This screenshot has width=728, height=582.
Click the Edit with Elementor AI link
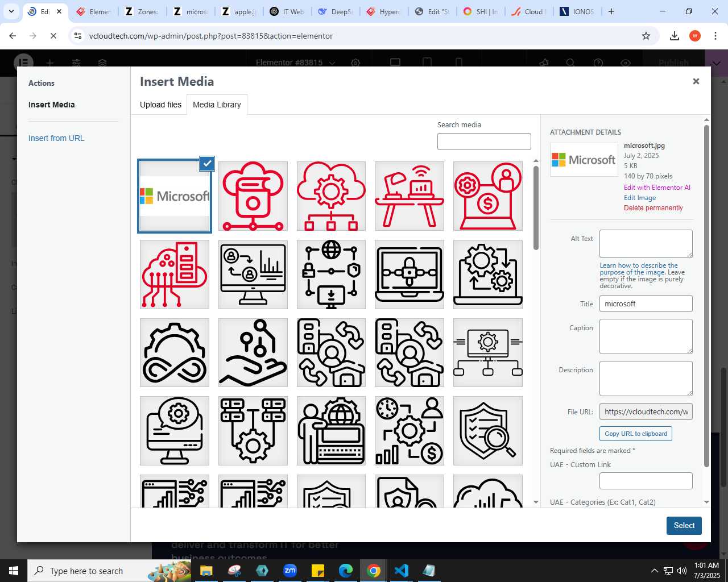[x=657, y=188]
